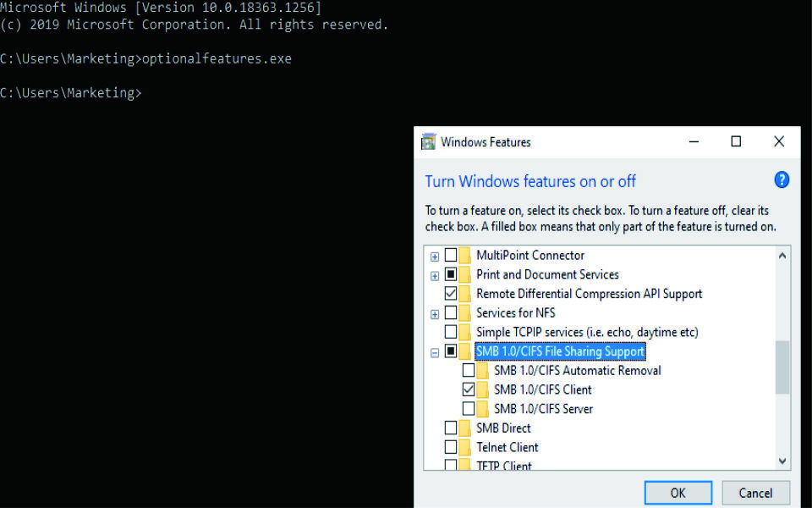This screenshot has width=812, height=508.
Task: Click the SMB 1.0/CIFS Server folder icon
Action: pos(483,408)
